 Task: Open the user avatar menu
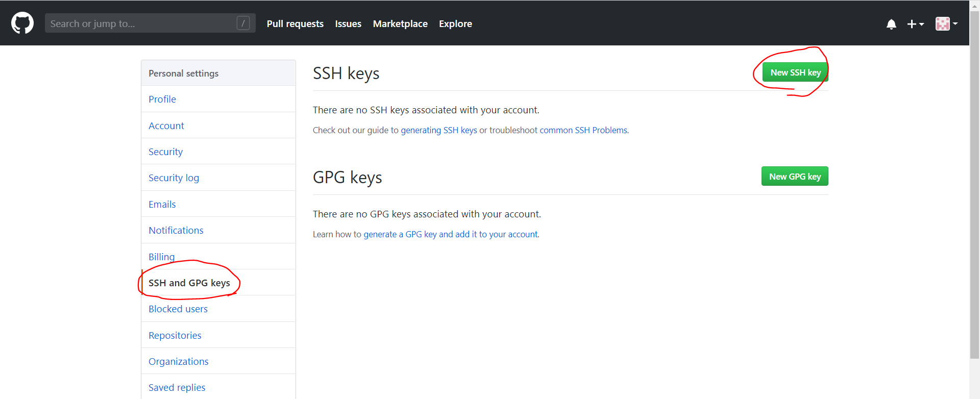pyautogui.click(x=946, y=23)
